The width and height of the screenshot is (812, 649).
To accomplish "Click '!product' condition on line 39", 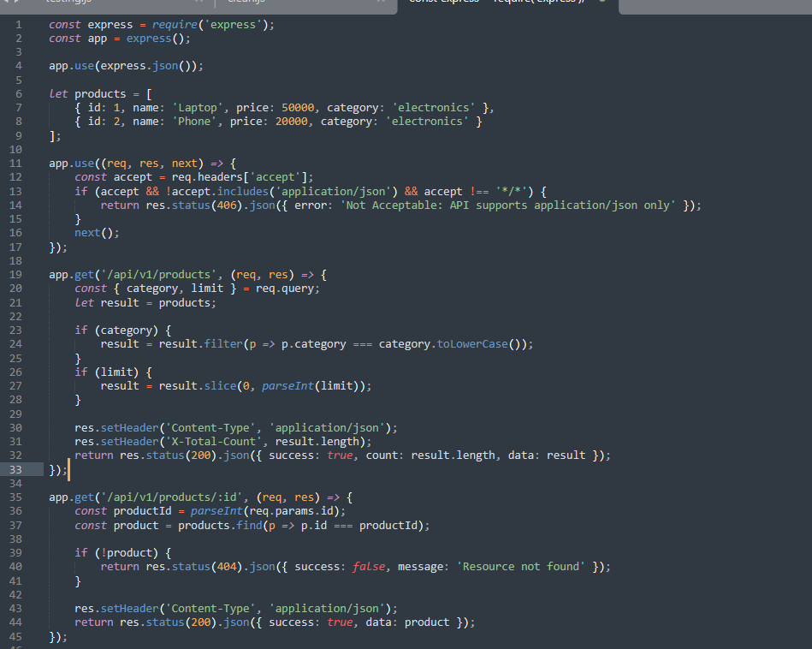I will point(129,553).
